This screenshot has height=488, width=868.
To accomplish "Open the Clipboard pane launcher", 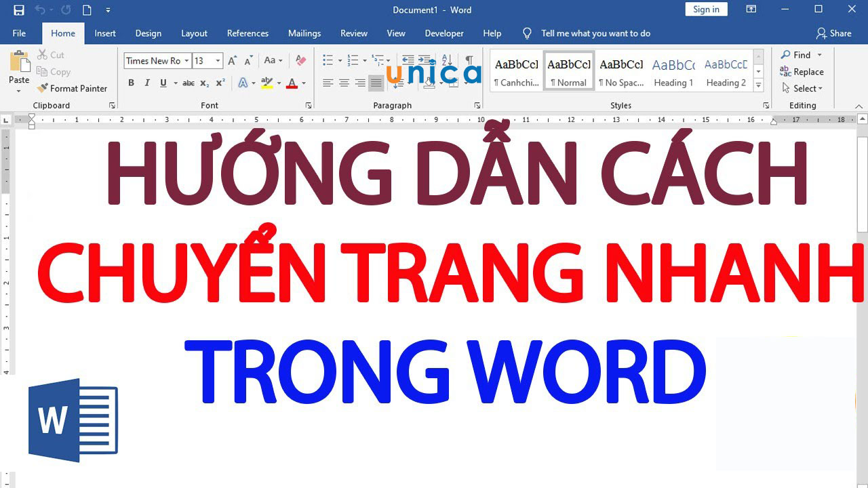I will (x=111, y=106).
